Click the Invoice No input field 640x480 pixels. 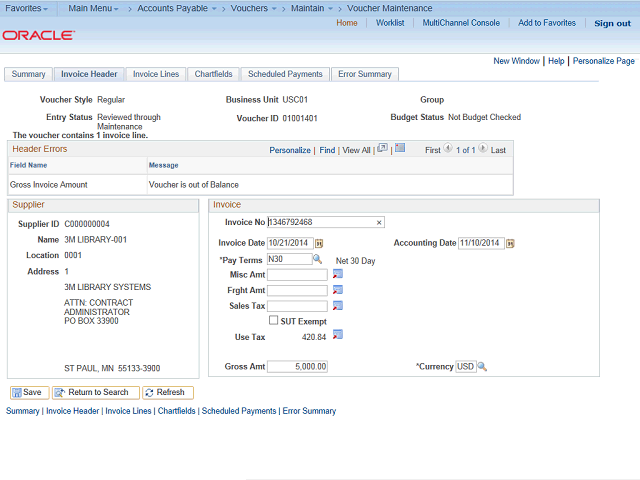(x=326, y=222)
